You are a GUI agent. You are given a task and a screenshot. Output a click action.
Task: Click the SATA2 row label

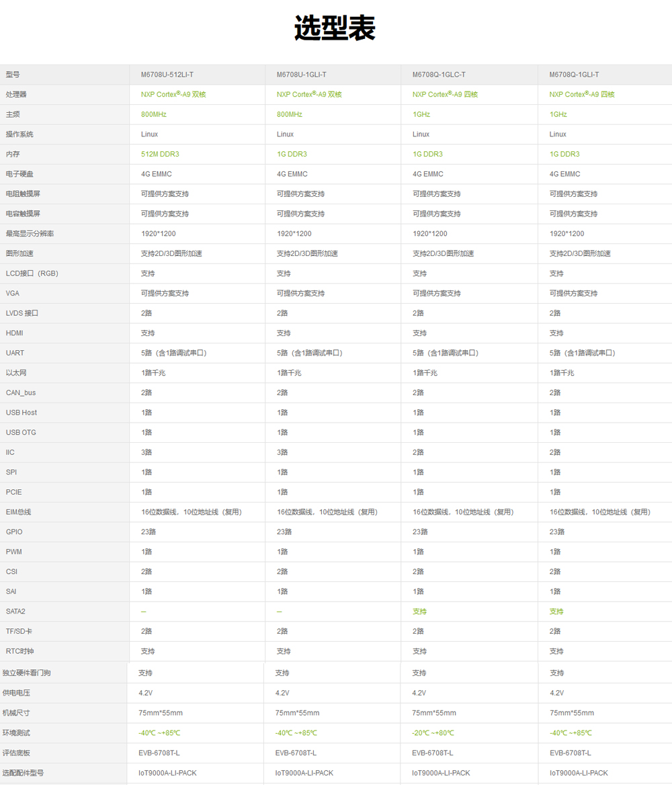point(15,612)
